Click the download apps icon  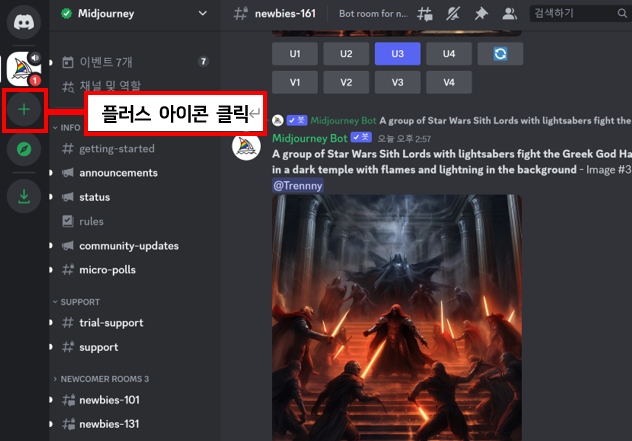(x=24, y=196)
